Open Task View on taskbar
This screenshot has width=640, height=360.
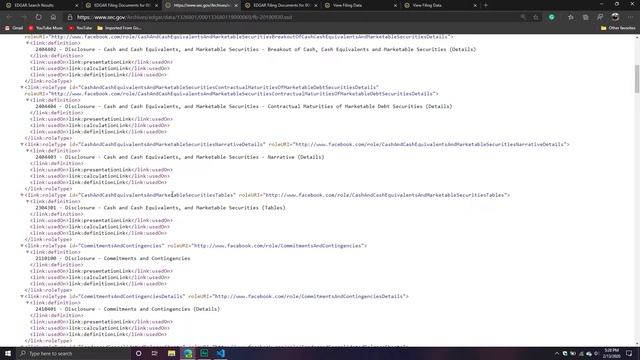[155, 353]
